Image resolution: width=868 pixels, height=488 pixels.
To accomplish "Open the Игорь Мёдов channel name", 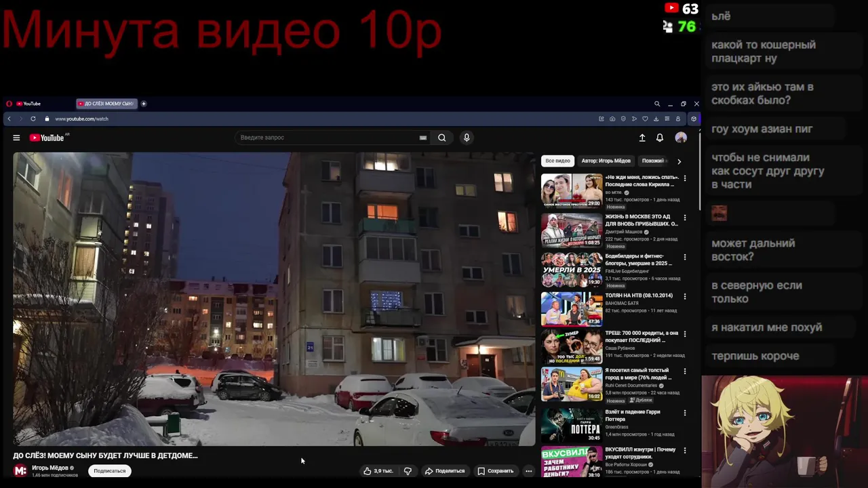I will pos(50,468).
